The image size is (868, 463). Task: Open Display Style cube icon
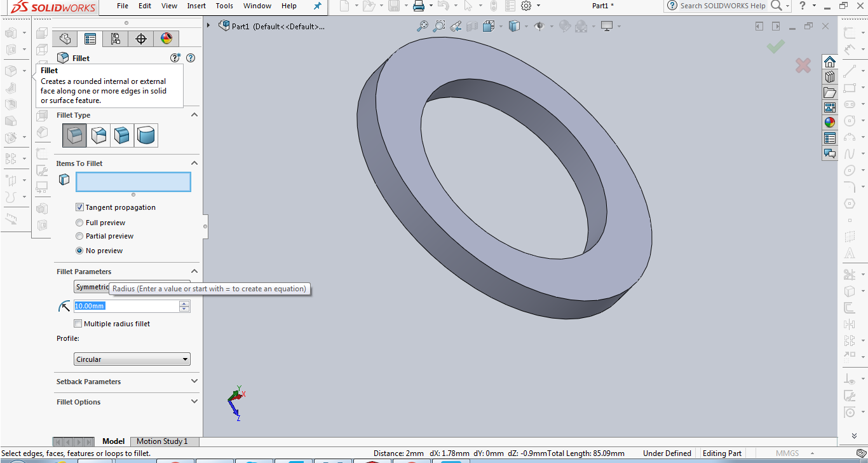[514, 26]
